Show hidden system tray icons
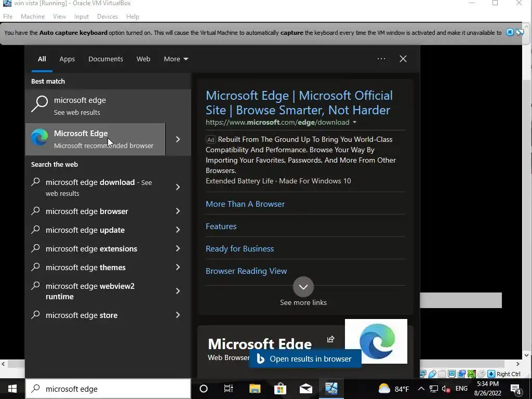Screen dimensions: 532x399 tap(421, 389)
